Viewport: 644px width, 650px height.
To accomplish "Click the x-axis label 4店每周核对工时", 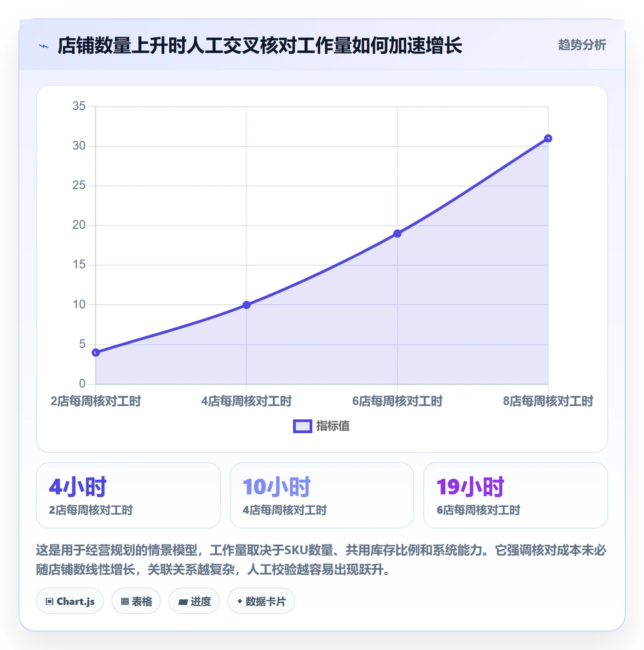I will coord(247,401).
